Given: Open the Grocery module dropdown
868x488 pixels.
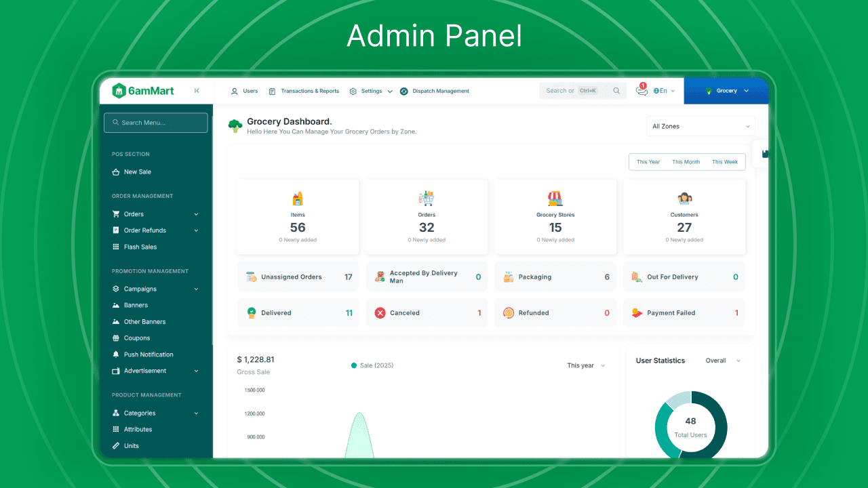Looking at the screenshot, I should click(727, 91).
